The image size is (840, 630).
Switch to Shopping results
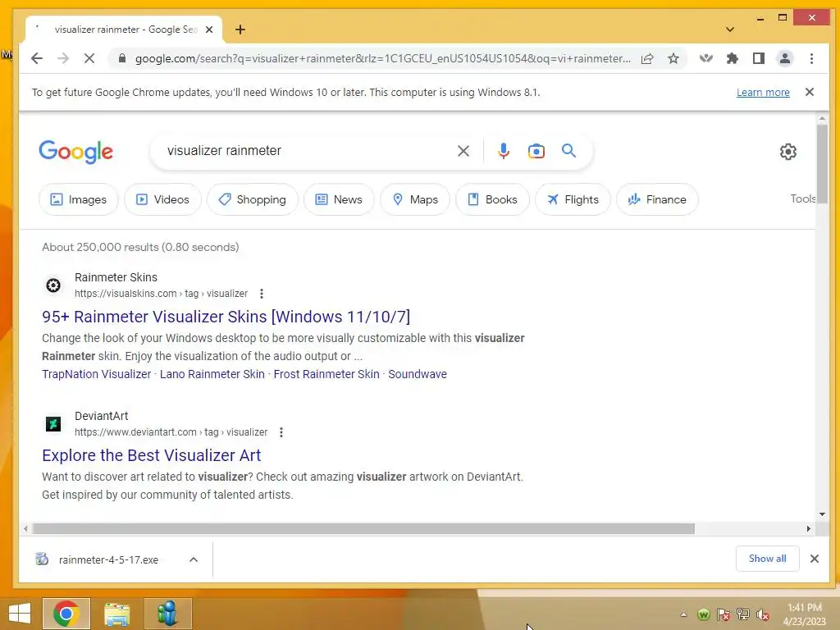coord(253,199)
